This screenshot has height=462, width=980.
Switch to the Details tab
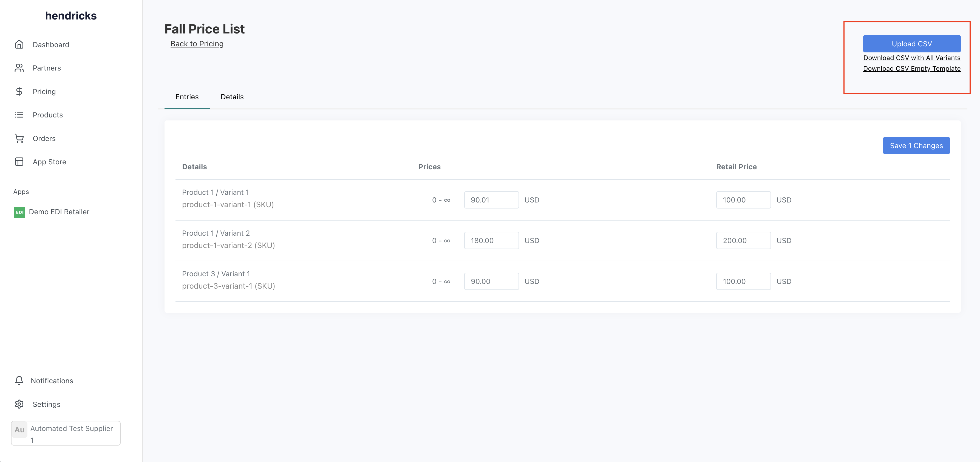(x=232, y=97)
